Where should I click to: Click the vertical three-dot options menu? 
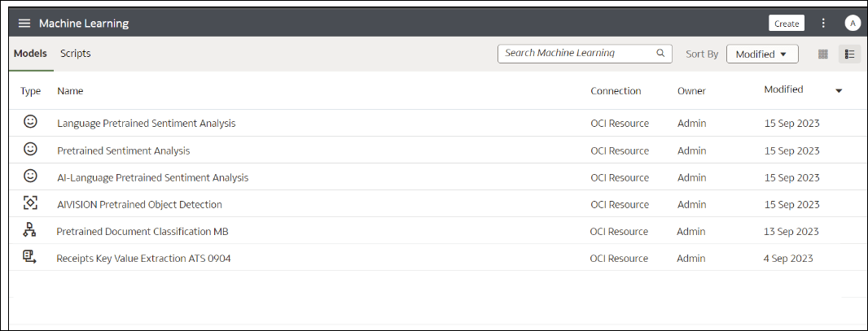[x=823, y=24]
